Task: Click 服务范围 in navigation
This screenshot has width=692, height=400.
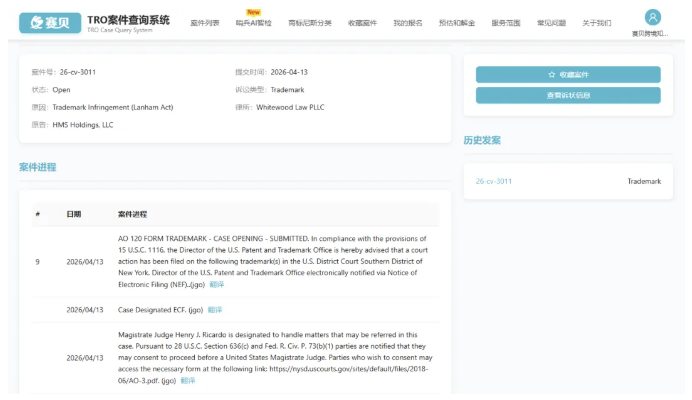Action: click(505, 22)
